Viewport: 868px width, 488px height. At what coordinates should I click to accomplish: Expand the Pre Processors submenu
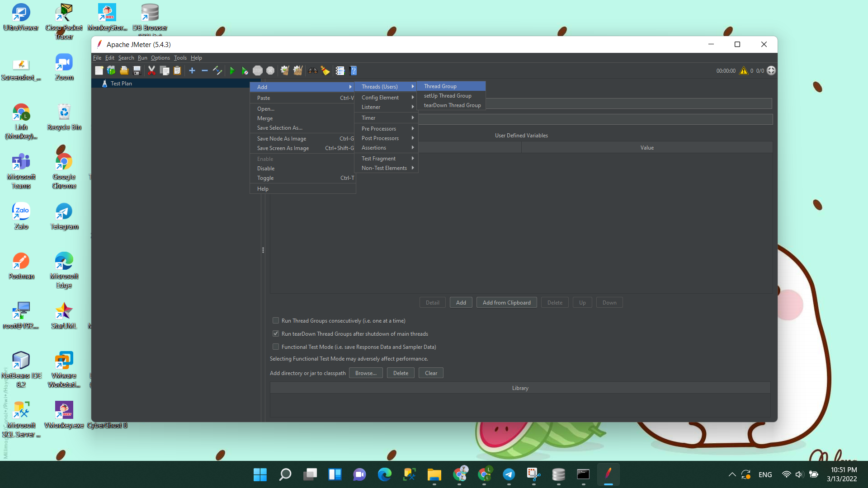tap(386, 128)
